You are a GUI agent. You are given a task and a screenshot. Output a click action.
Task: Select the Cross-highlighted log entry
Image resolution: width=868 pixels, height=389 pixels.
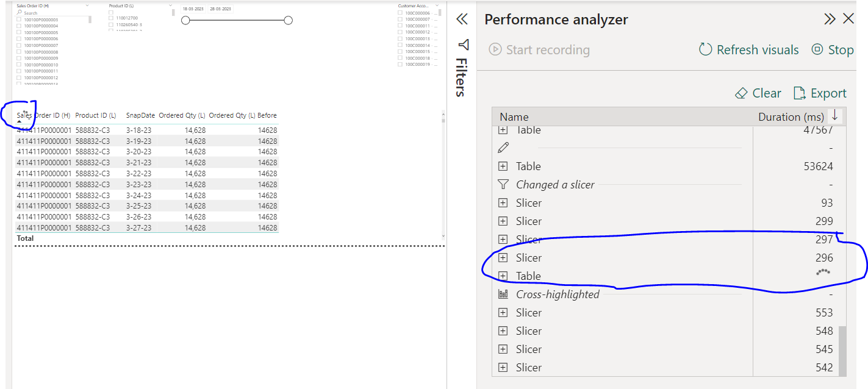coord(558,294)
